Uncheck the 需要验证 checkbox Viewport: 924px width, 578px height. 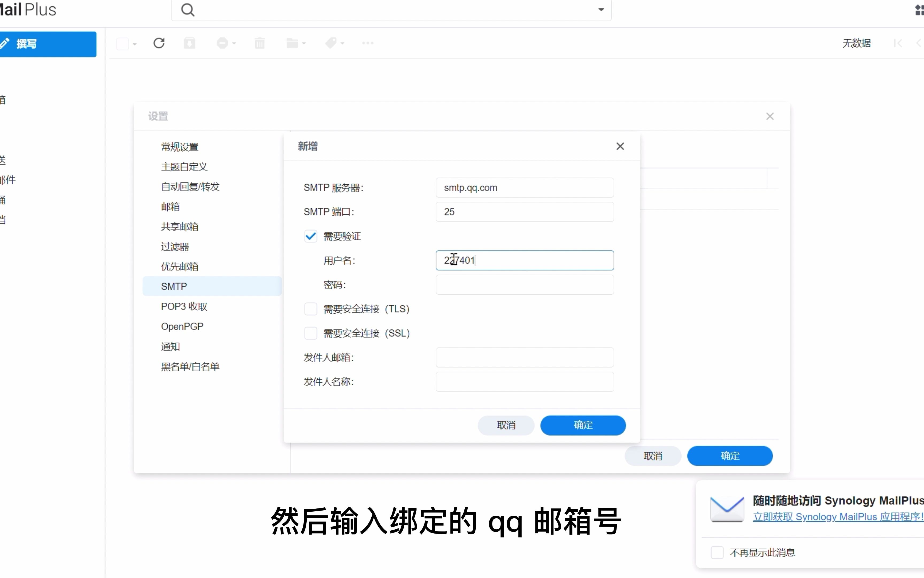(310, 236)
